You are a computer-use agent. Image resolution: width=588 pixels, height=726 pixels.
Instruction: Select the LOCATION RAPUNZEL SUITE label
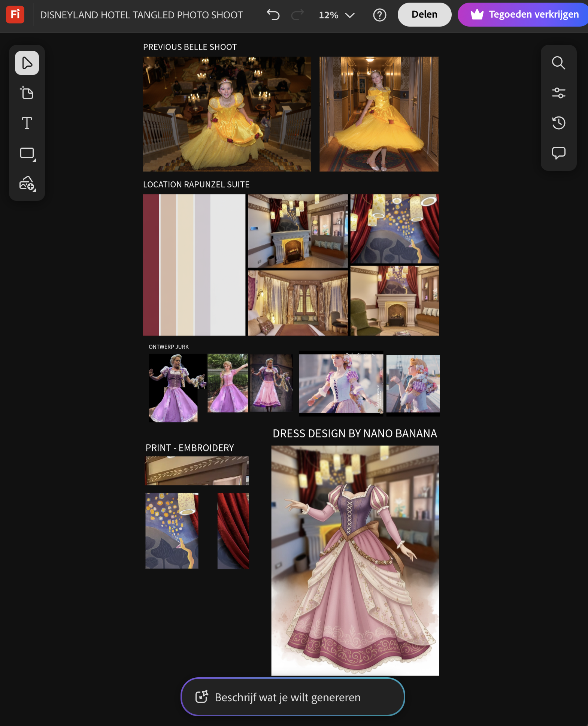click(x=196, y=185)
